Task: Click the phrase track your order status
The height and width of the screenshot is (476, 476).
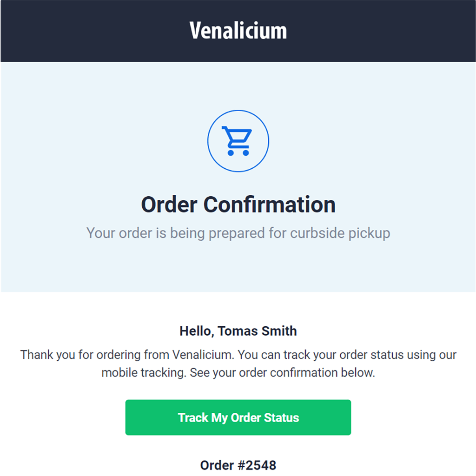Action: pos(344,355)
